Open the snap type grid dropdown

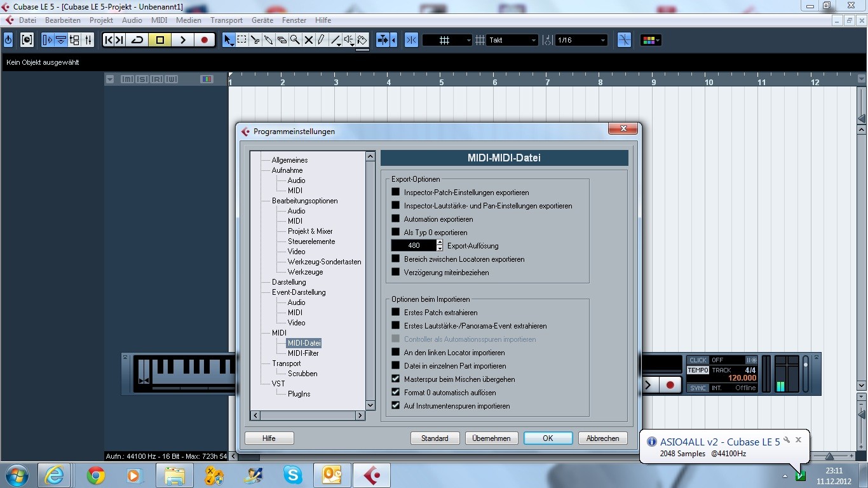(447, 40)
